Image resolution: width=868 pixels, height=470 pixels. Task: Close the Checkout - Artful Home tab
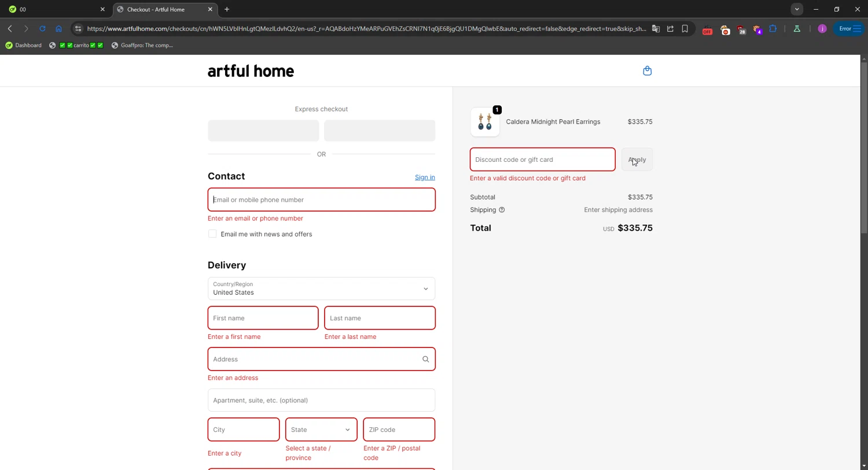[210, 9]
